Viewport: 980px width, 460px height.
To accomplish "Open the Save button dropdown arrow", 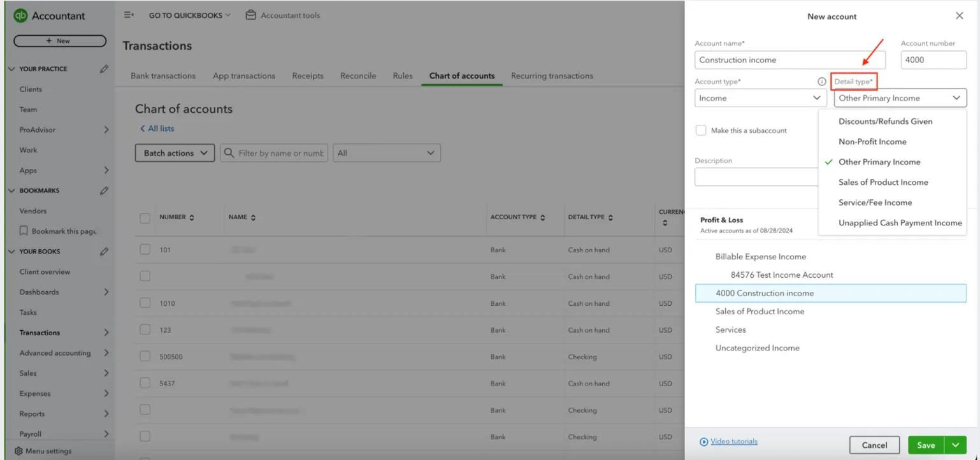I will (955, 445).
